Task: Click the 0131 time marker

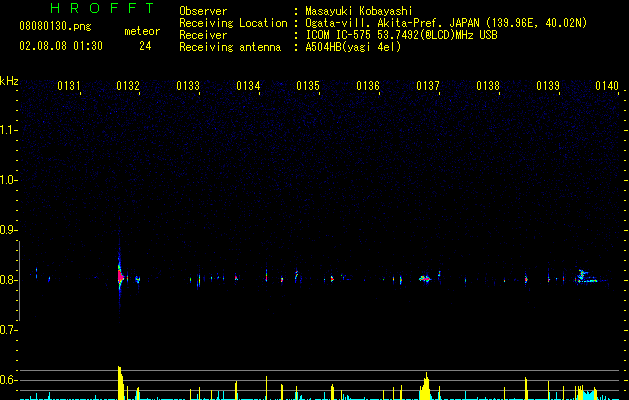Action: pyautogui.click(x=69, y=86)
